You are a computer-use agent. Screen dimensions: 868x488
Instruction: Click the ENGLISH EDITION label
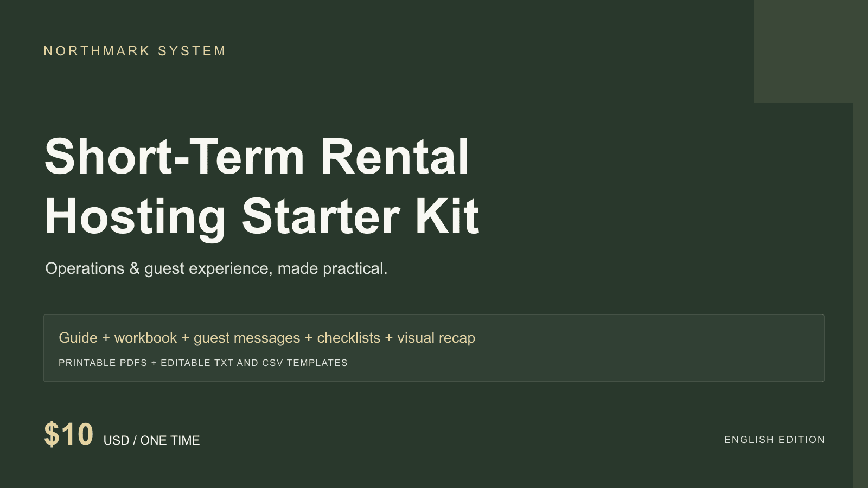click(774, 440)
